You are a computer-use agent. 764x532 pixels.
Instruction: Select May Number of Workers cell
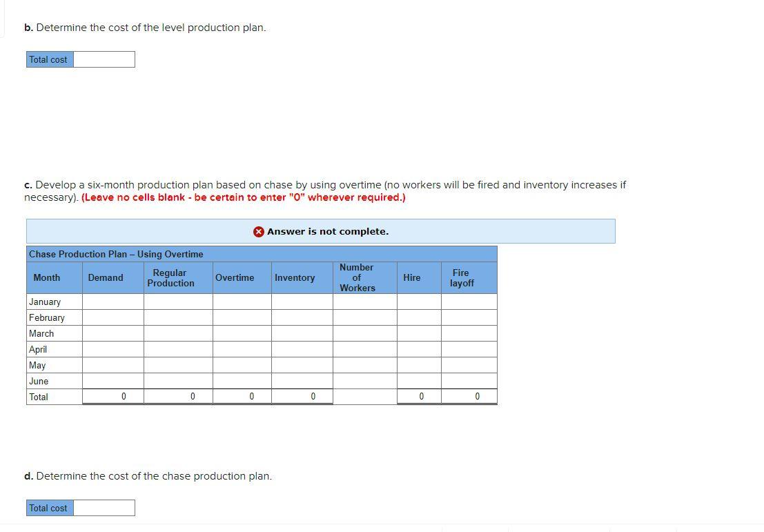(365, 365)
